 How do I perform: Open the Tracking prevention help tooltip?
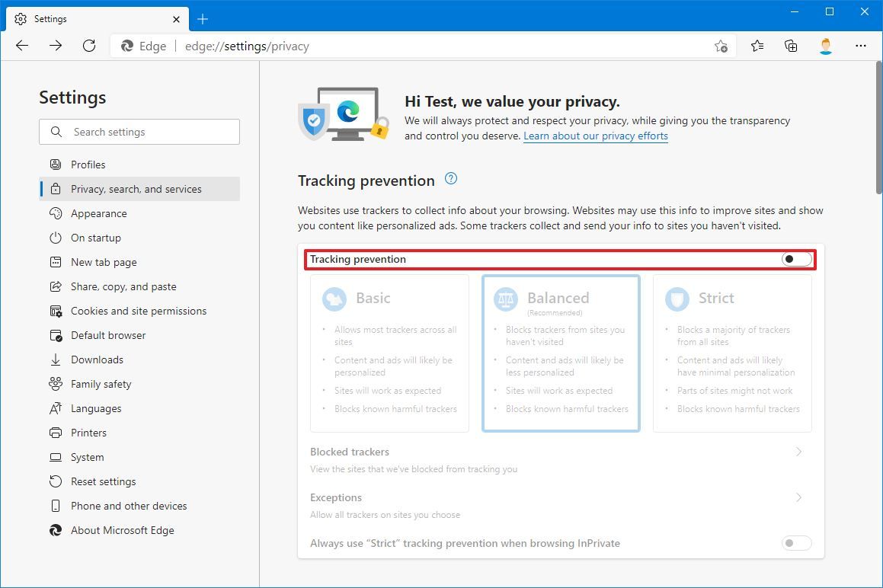tap(450, 177)
